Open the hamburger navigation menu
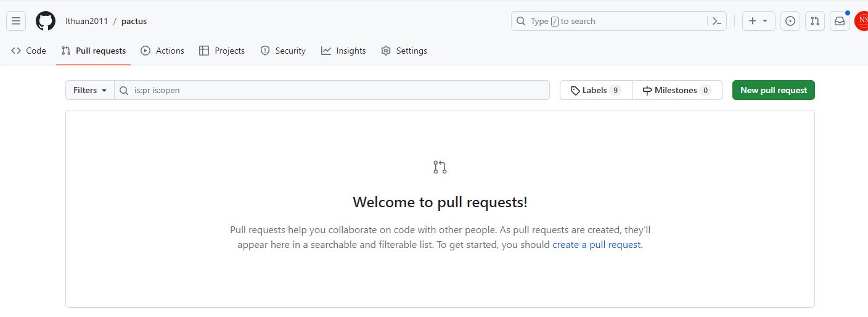868x317 pixels. [16, 21]
